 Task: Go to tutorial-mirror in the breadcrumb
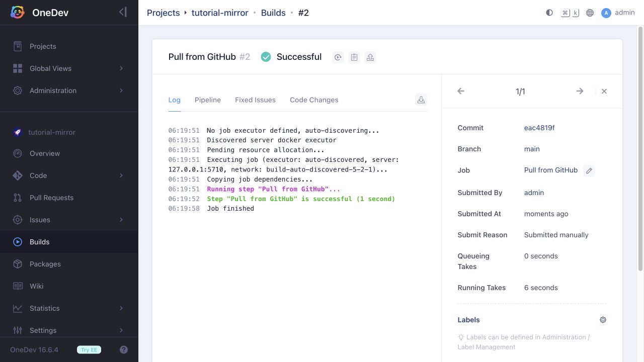tap(220, 13)
